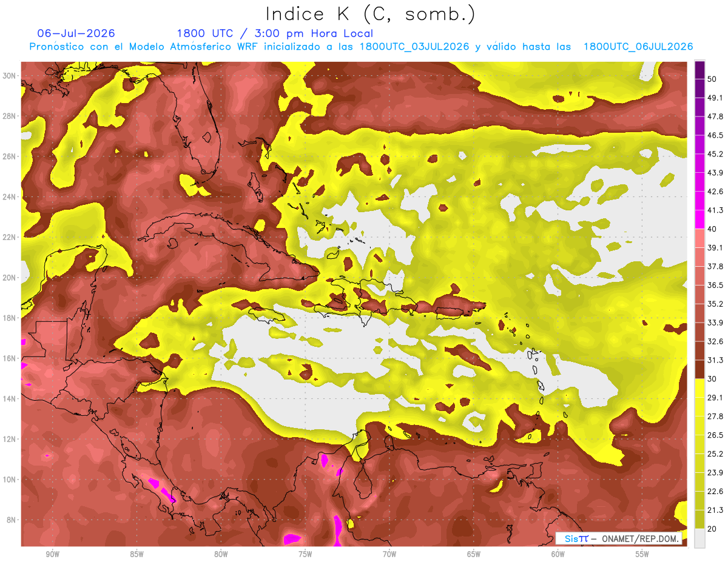Screen dimensions: 728x562
Task: Click the latitude label '8N'
Action: tap(12, 520)
